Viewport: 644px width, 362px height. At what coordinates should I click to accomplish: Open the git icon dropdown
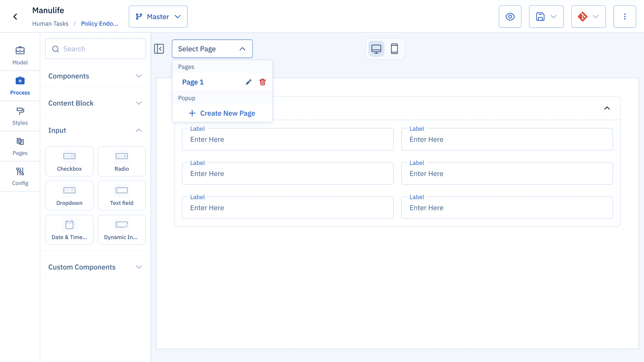point(595,17)
